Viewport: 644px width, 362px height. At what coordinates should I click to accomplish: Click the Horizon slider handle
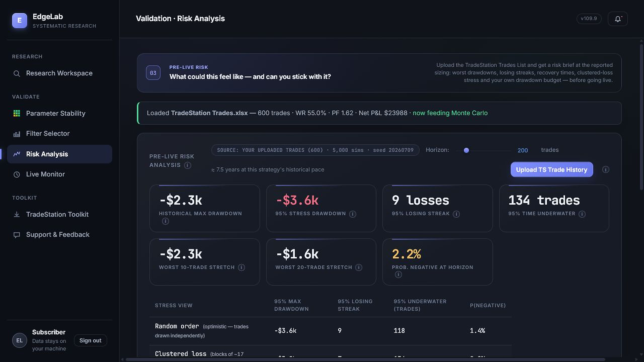coord(466,150)
